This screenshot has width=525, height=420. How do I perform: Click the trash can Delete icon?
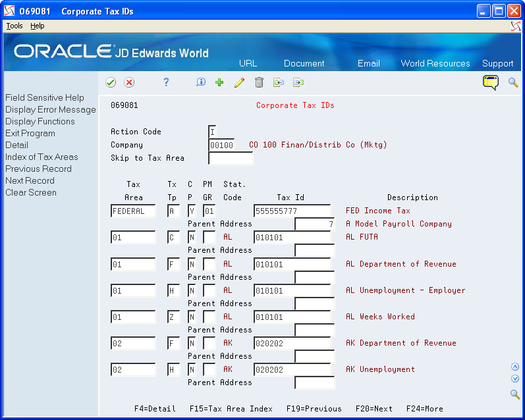(259, 82)
